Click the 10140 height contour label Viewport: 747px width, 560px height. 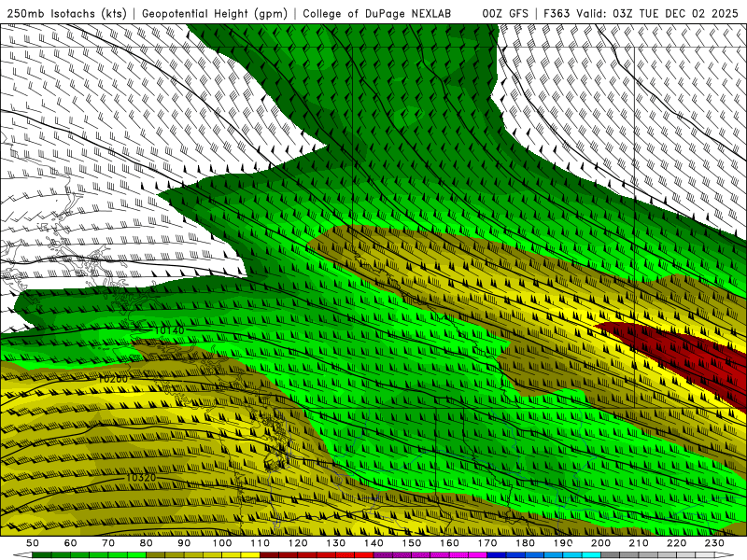[169, 330]
